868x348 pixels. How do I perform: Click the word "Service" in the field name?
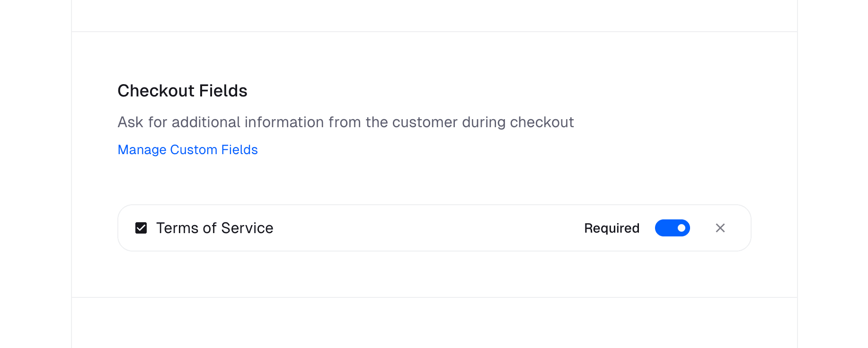pos(247,228)
